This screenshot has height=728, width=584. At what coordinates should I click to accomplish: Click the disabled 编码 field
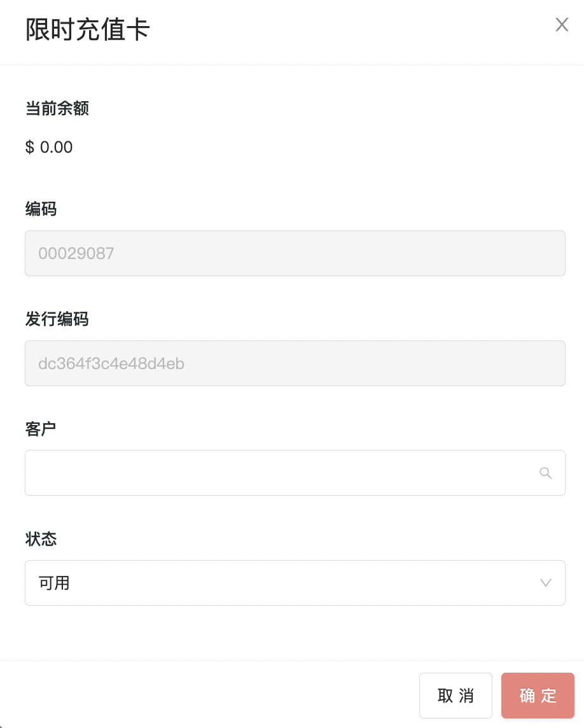(x=295, y=253)
